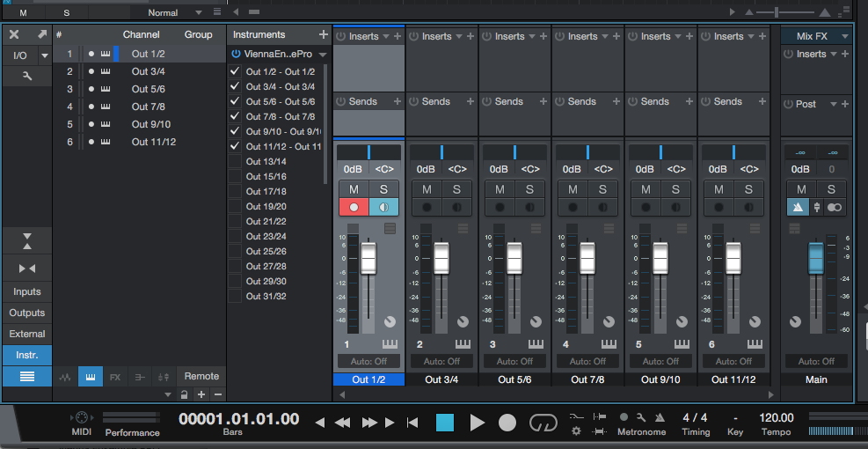Open transport options gear icon
Image resolution: width=868 pixels, height=449 pixels.
[x=576, y=431]
